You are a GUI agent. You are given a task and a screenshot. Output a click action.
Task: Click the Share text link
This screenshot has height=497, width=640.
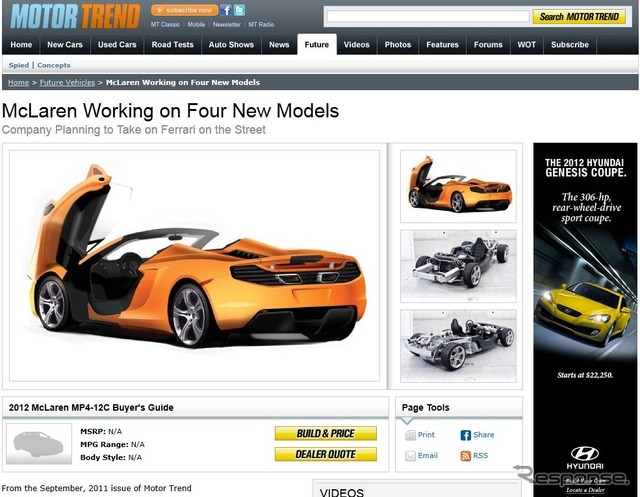tap(484, 435)
